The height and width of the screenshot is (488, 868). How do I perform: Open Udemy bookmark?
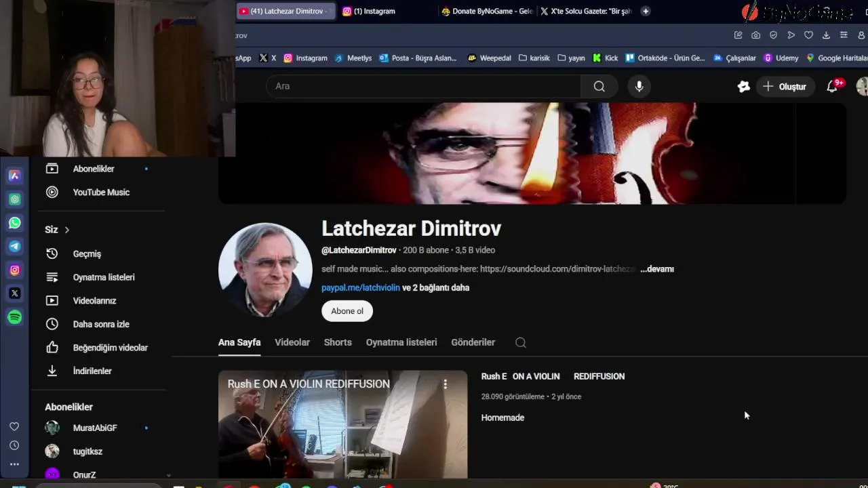[x=781, y=58]
